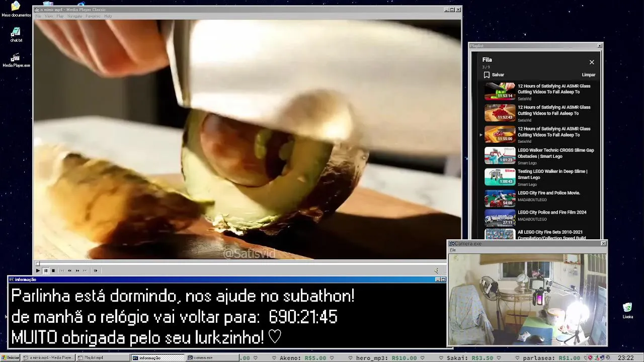Screen dimensions: 644x362
Task: Open the Favorites menu in Media Player Classic
Action: point(93,16)
